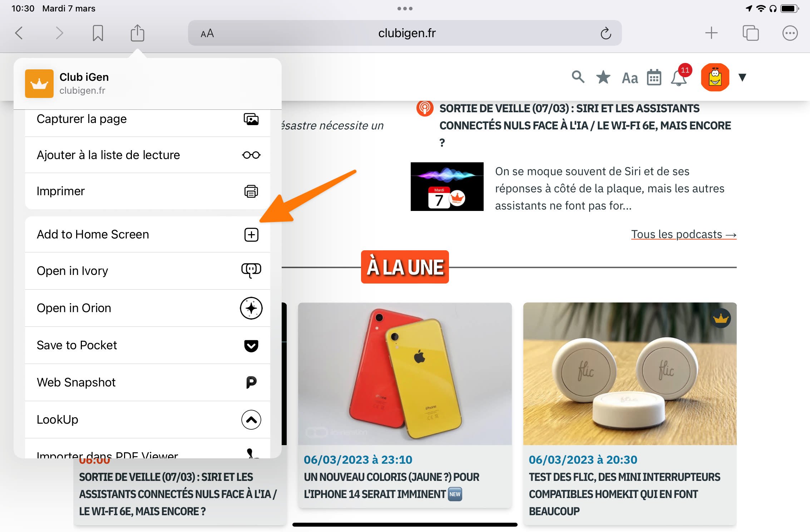Click the date 06/03/2023 à 23:10
810x532 pixels.
point(358,459)
